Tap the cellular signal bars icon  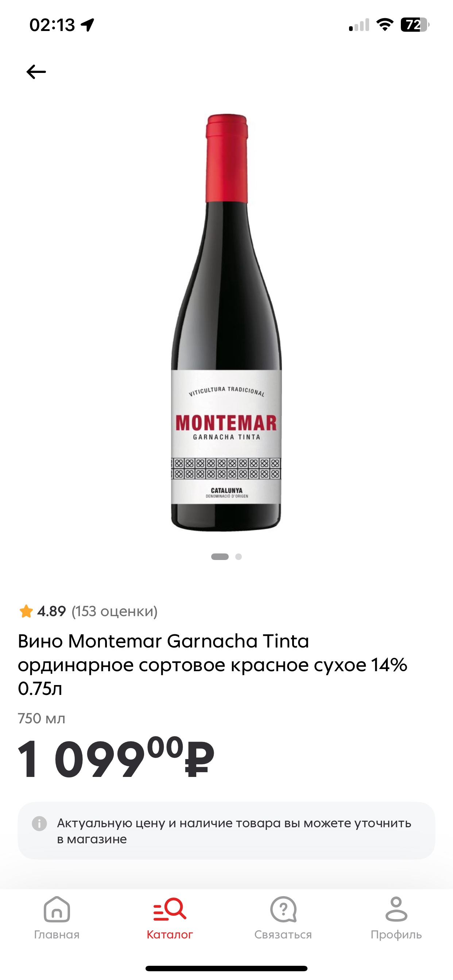coord(359,25)
